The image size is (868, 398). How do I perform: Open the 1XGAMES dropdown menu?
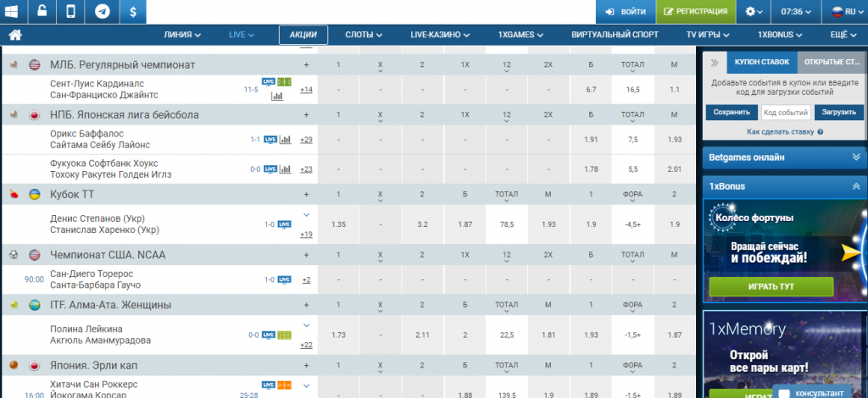click(520, 35)
